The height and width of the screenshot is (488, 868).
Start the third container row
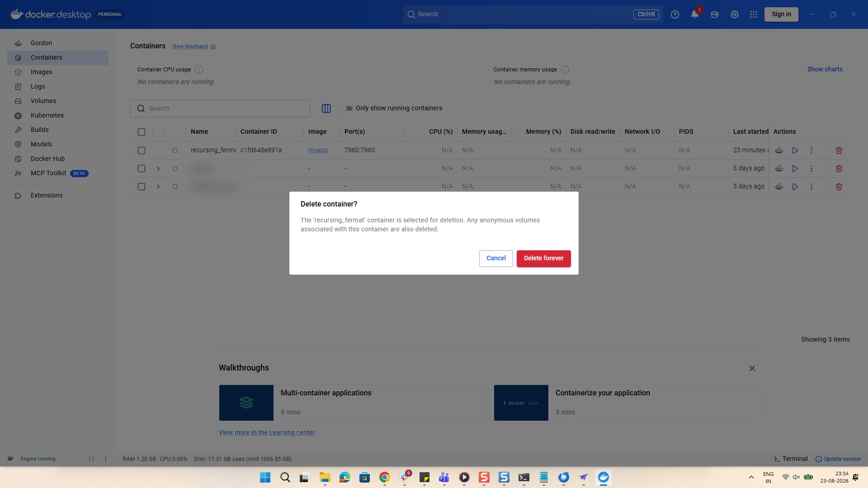(795, 187)
